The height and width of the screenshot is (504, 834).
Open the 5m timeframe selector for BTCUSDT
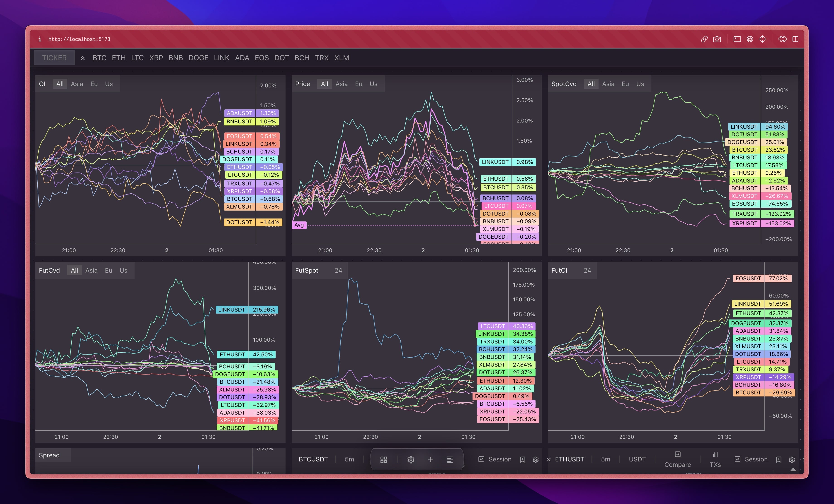pyautogui.click(x=349, y=459)
